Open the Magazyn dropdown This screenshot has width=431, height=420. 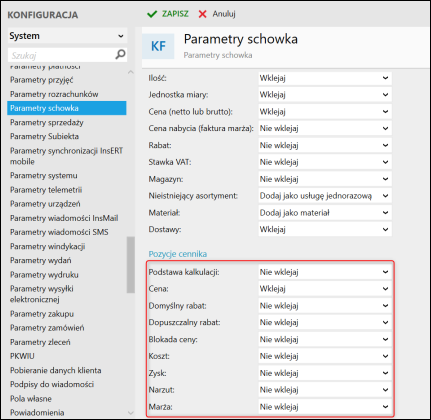[x=325, y=179]
